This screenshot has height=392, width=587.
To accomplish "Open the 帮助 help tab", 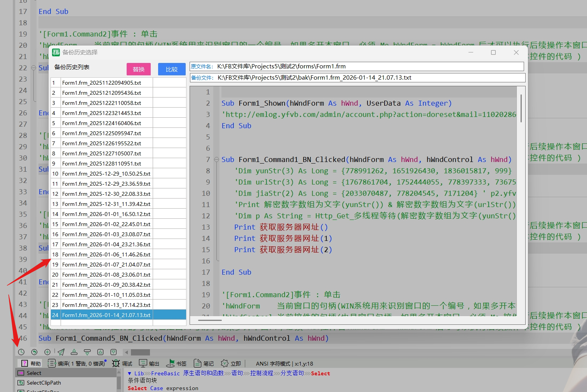I will tap(31, 363).
